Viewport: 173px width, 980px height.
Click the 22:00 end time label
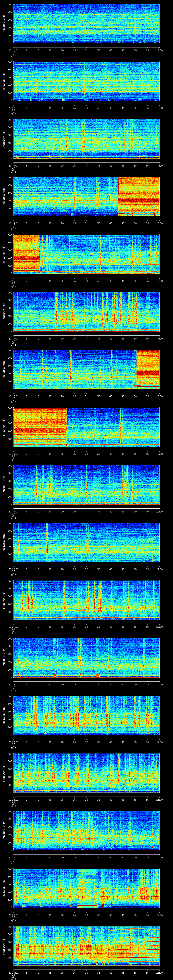pos(160,627)
